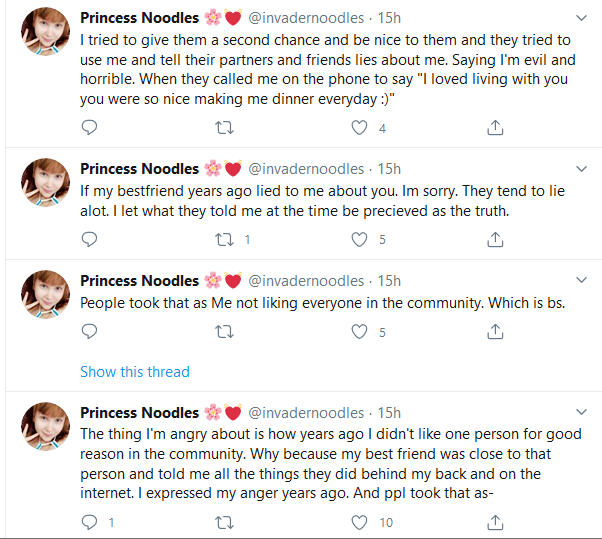Reply to the 'People took that as' tweet
This screenshot has height=539, width=602.
89,331
